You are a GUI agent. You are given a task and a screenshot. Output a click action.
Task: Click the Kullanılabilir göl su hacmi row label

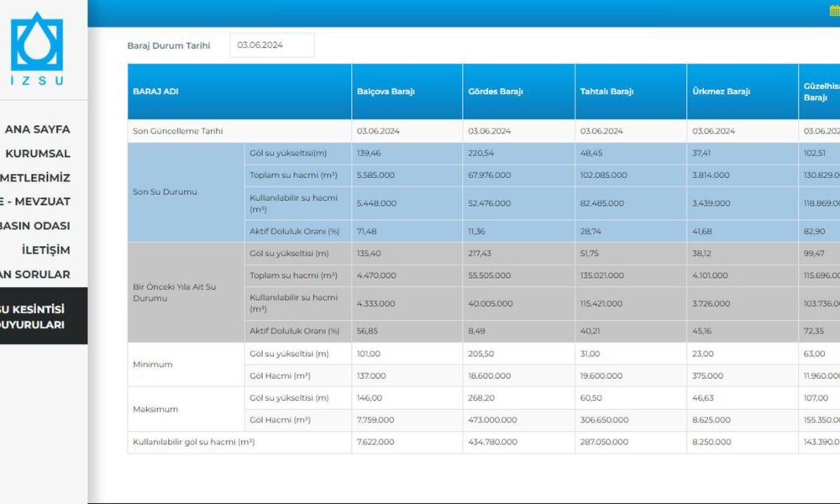[x=193, y=442]
